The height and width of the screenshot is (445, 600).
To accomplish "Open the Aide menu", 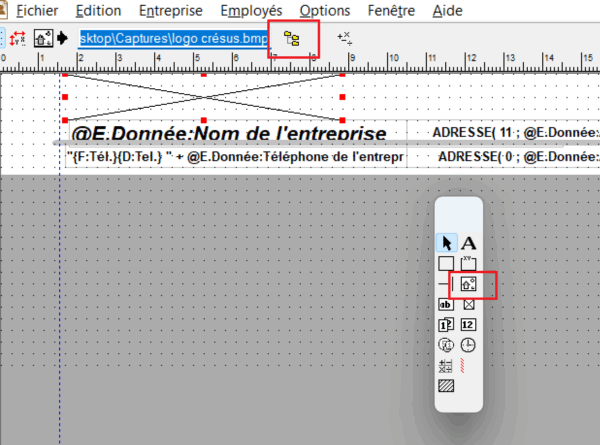I will pos(448,11).
